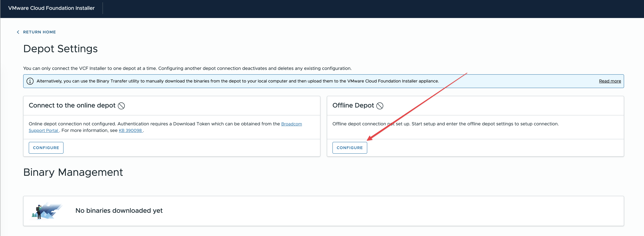Click the 'Connect to the online depot' card title
The image size is (644, 236).
tap(72, 105)
